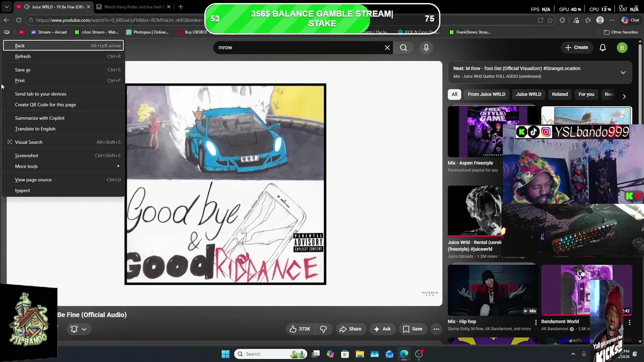This screenshot has height=362, width=644.
Task: Open the Juice Wrld - Rental video thumbnail
Action: tap(475, 211)
